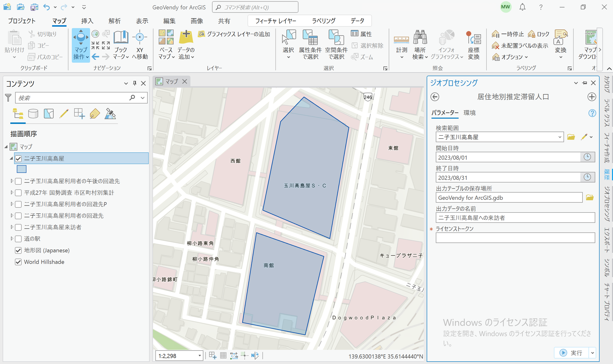
Task: Open the 検索範囲 layer dropdown
Action: coord(559,137)
